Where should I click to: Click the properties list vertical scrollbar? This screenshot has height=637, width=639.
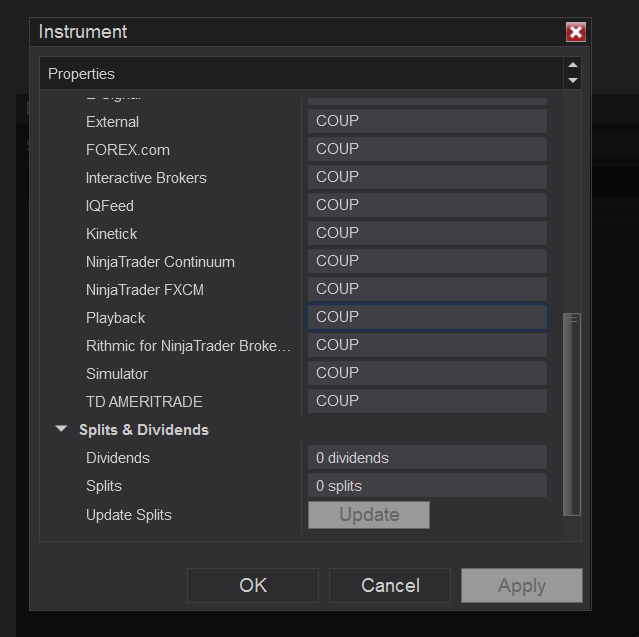coord(572,414)
